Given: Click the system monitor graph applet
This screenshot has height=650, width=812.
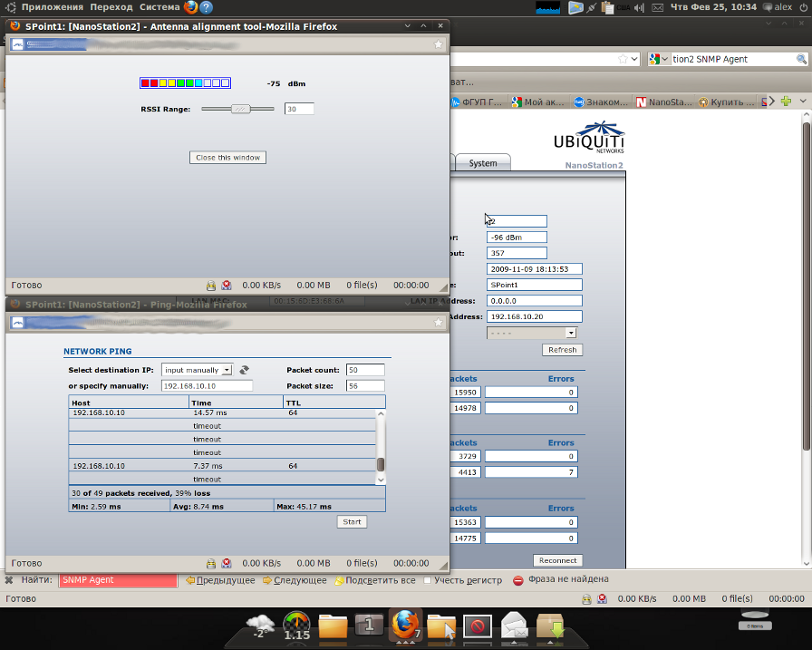Looking at the screenshot, I should click(x=548, y=8).
